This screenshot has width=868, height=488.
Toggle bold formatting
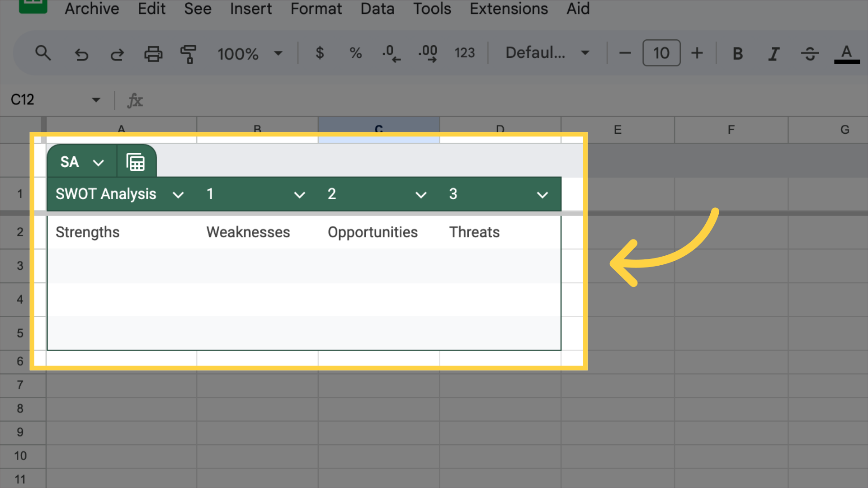[737, 54]
